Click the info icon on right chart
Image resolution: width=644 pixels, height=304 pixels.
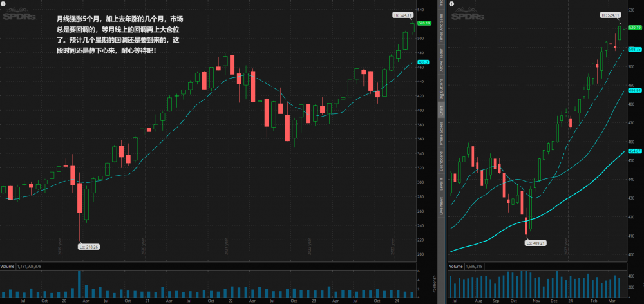pyautogui.click(x=452, y=4)
